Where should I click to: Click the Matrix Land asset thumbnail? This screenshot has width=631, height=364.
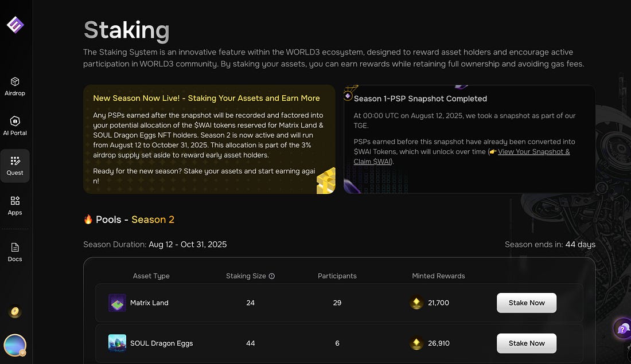click(117, 303)
